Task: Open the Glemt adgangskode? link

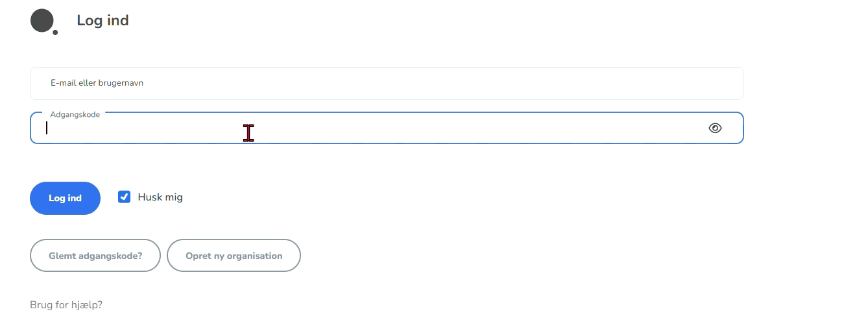Action: [95, 256]
